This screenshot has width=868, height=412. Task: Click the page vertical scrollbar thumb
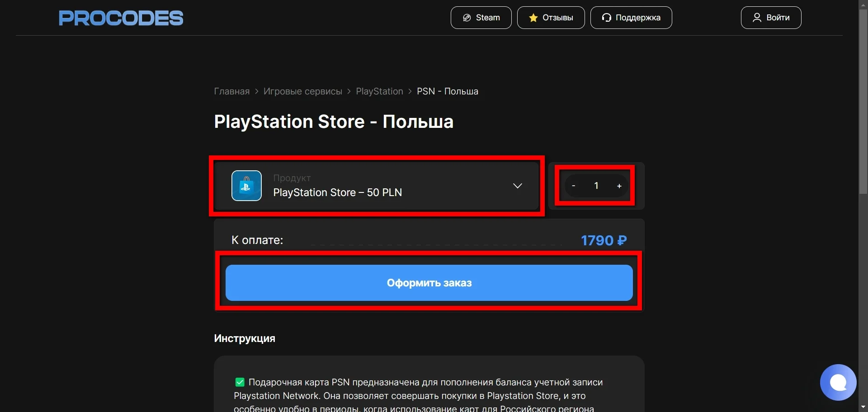863,102
